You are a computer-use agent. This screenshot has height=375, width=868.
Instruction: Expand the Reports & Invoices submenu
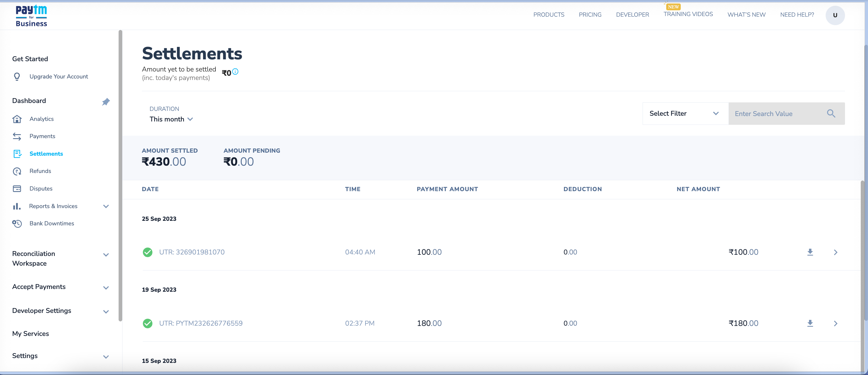tap(106, 206)
